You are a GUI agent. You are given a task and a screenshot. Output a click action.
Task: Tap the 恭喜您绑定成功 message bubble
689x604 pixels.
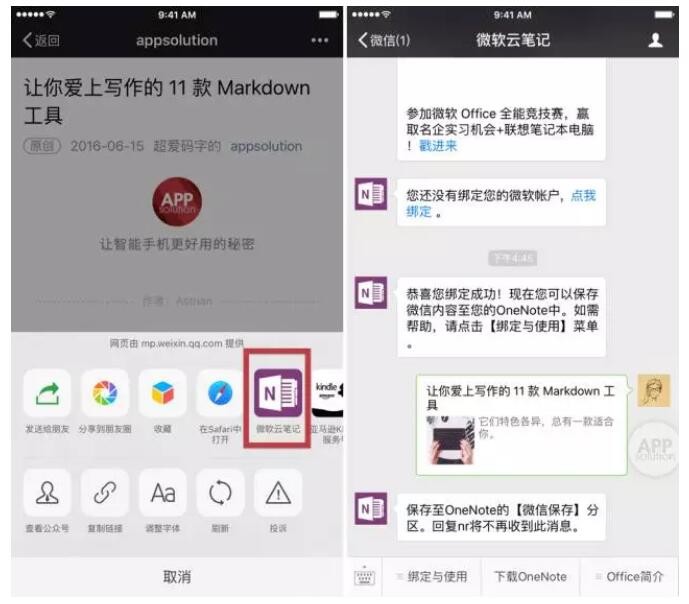pyautogui.click(x=501, y=317)
